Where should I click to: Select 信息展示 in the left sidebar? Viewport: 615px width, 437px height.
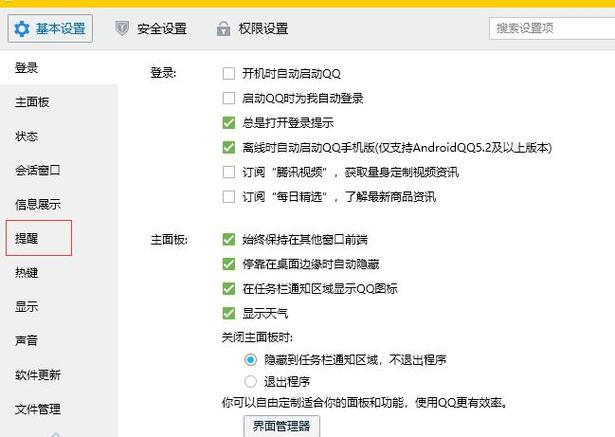coord(59,204)
